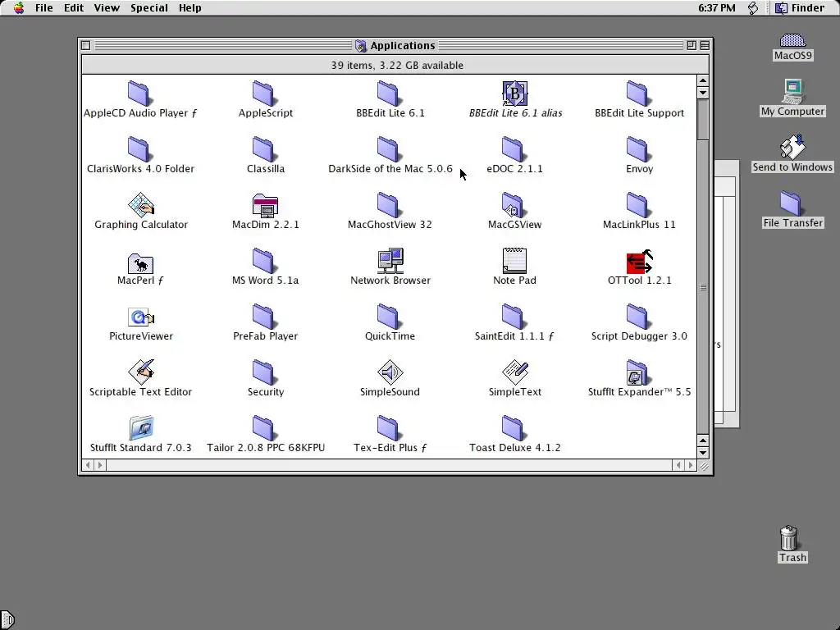The image size is (840, 630).
Task: Click the '39 items, 3.22 GB available' header
Action: point(397,66)
